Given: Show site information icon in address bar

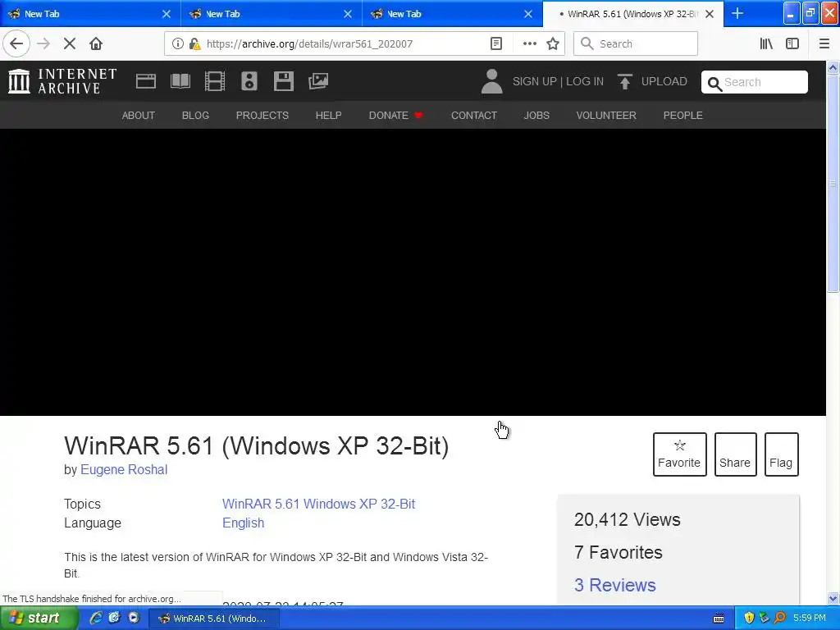Looking at the screenshot, I should 178,44.
